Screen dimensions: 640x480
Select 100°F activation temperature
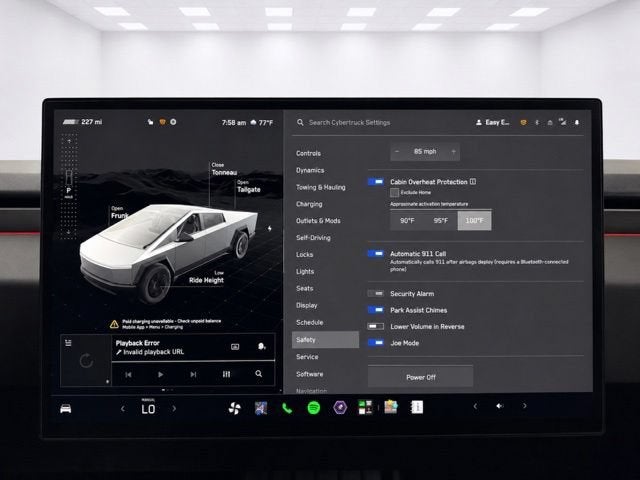(x=474, y=220)
